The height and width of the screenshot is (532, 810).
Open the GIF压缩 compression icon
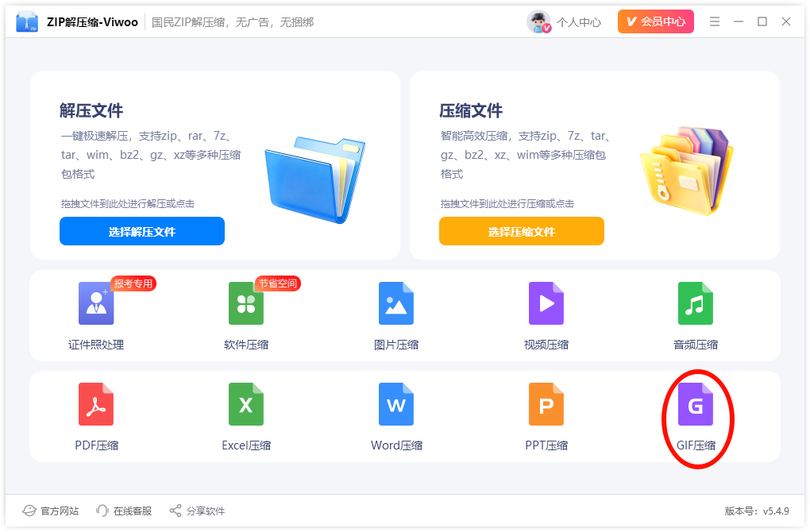coord(696,404)
